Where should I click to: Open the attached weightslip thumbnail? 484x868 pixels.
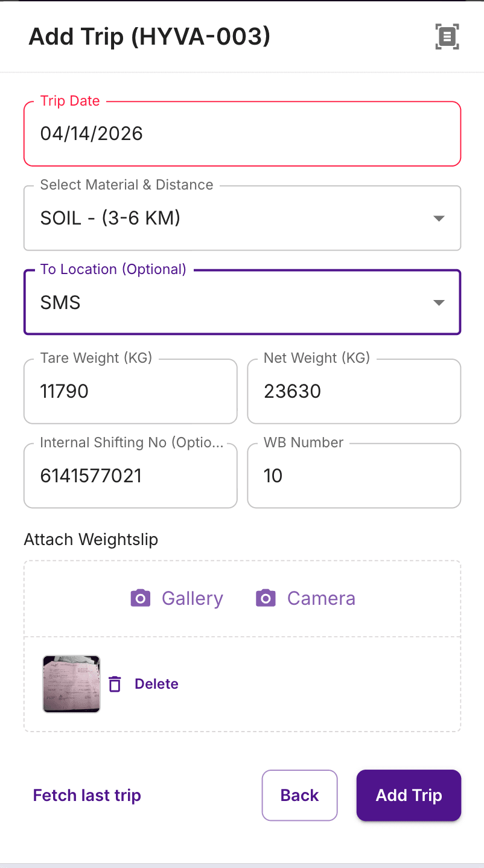tap(71, 684)
